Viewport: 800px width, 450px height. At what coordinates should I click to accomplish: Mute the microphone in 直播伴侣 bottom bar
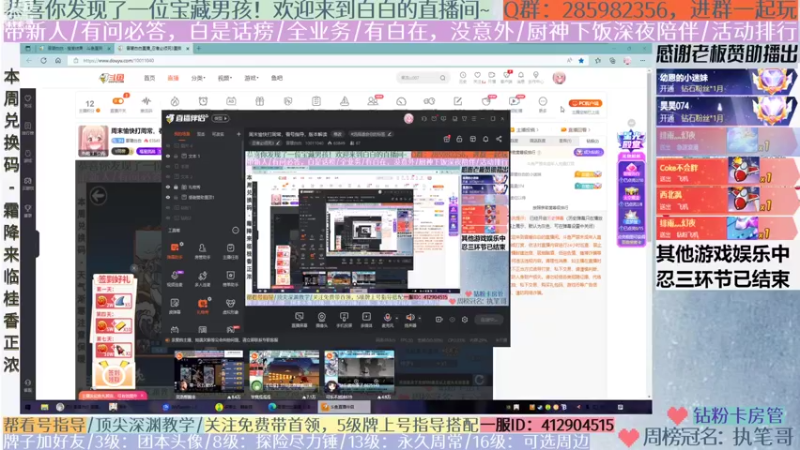pyautogui.click(x=387, y=319)
